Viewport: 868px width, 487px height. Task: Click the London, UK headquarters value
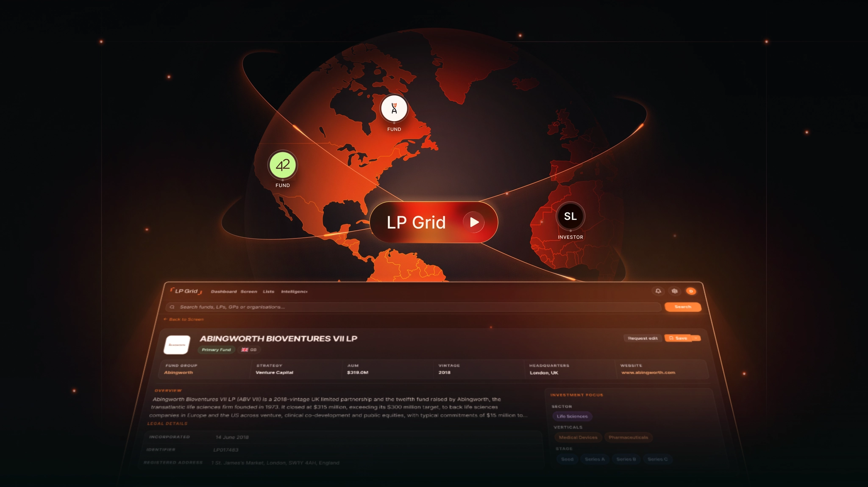[544, 373]
